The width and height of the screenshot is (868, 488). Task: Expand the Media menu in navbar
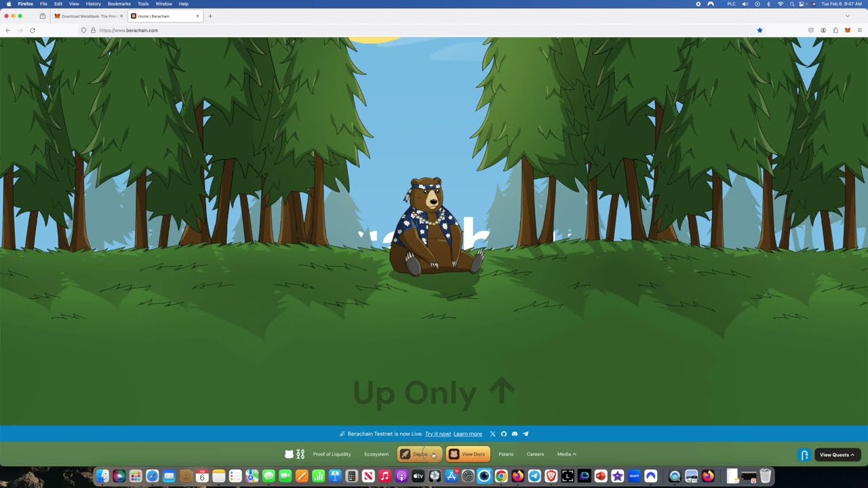pos(567,454)
